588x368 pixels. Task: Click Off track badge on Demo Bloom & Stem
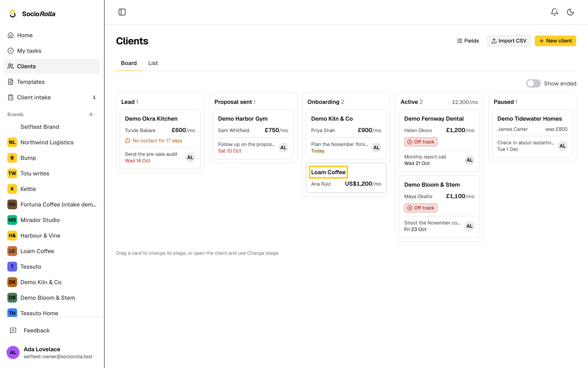(x=421, y=208)
